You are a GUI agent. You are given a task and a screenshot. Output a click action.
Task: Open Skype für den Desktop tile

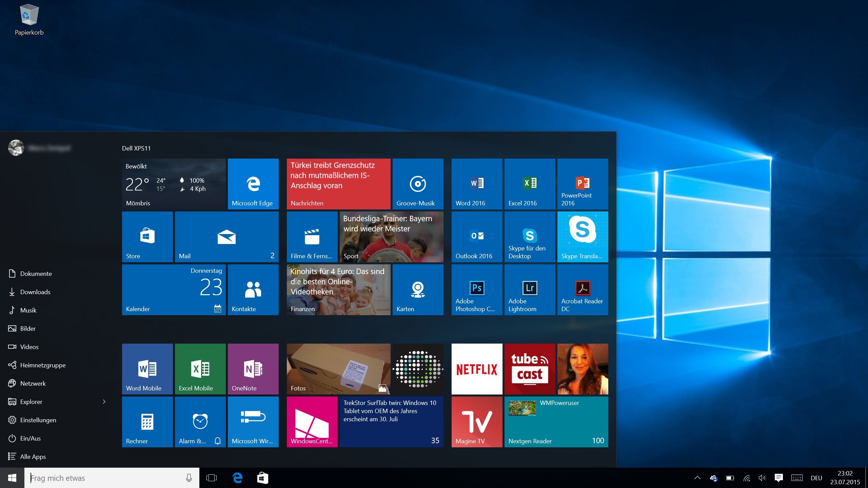tap(530, 237)
